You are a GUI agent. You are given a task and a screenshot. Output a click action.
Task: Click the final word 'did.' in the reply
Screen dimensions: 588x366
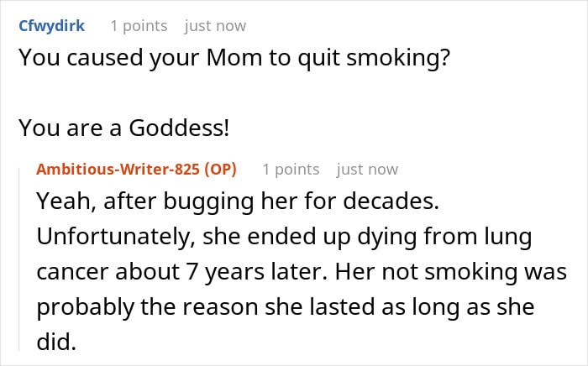click(x=56, y=342)
